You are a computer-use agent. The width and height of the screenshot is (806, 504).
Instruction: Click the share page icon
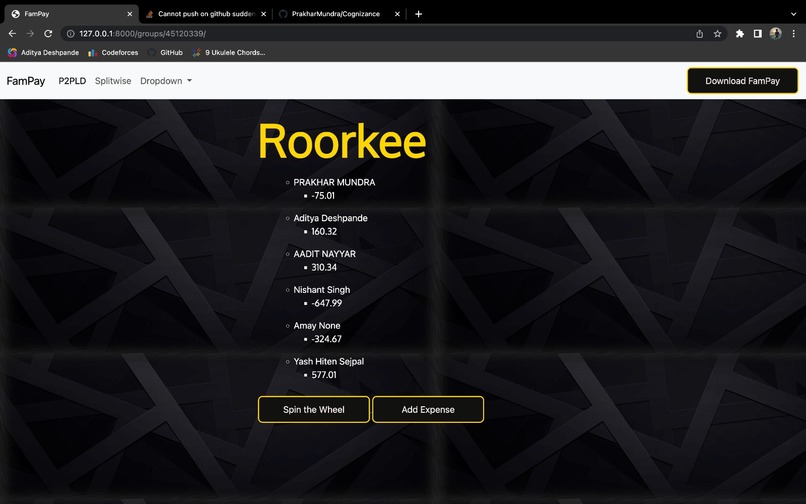[699, 33]
